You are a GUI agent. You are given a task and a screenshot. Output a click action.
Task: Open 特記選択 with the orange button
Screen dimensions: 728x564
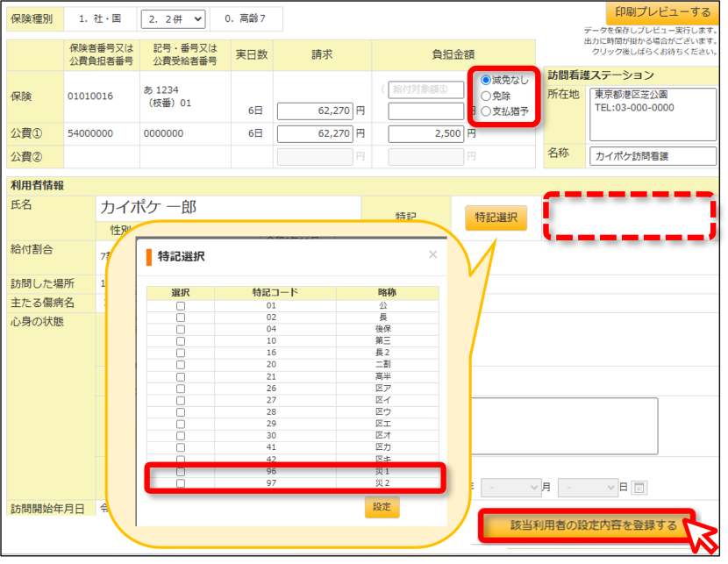click(496, 218)
